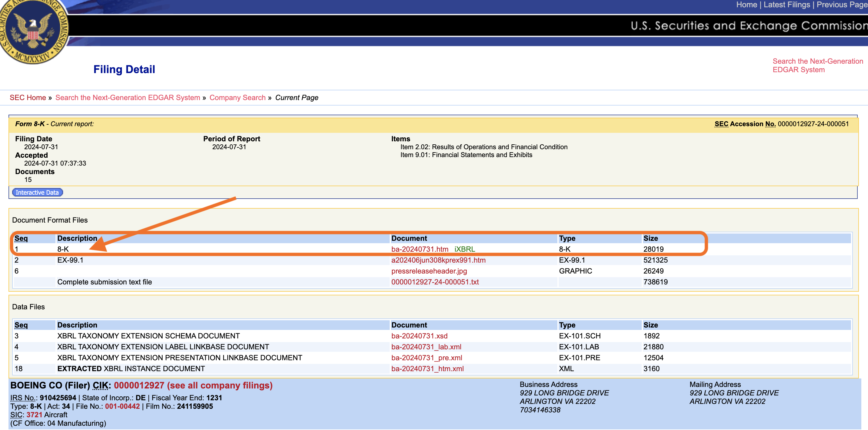Image resolution: width=868 pixels, height=430 pixels.
Task: Click Company Search breadcrumb link
Action: pyautogui.click(x=237, y=98)
